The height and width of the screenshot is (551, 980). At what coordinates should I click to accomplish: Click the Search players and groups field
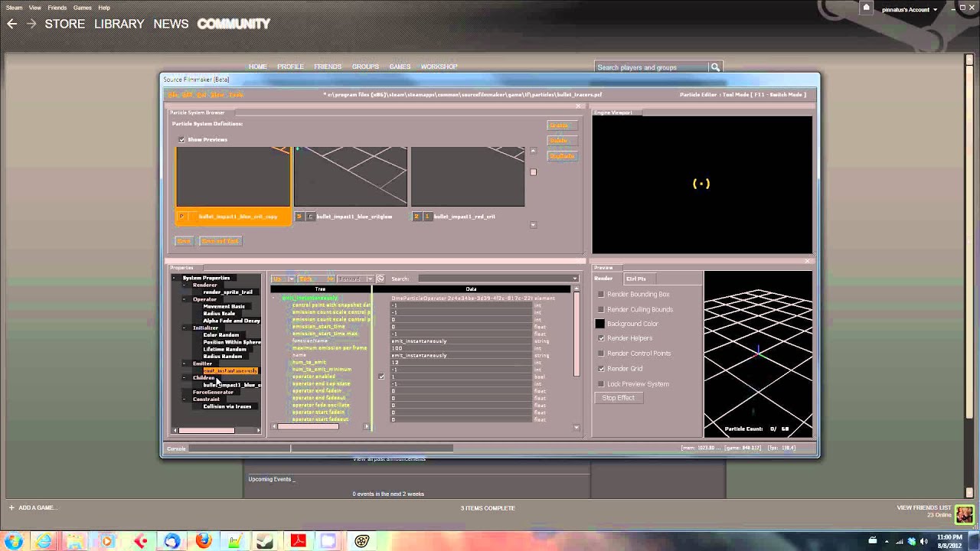tap(652, 67)
